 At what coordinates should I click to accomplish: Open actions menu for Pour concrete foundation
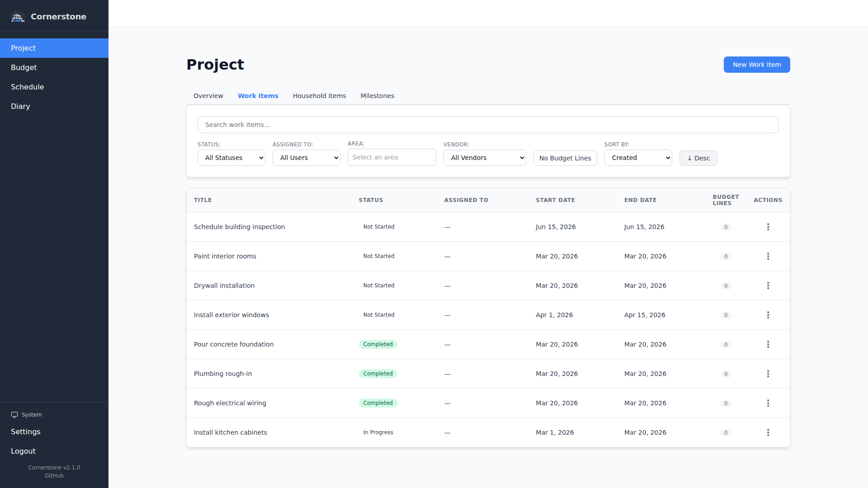tap(768, 344)
